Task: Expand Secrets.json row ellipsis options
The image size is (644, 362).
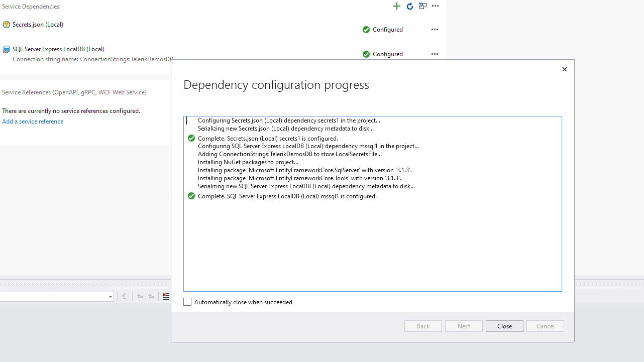Action: click(435, 30)
